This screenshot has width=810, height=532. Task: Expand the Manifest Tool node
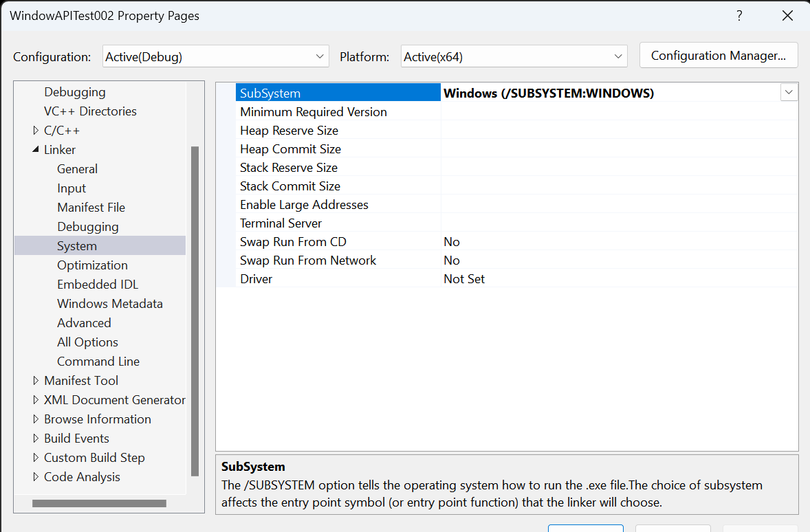click(x=36, y=380)
